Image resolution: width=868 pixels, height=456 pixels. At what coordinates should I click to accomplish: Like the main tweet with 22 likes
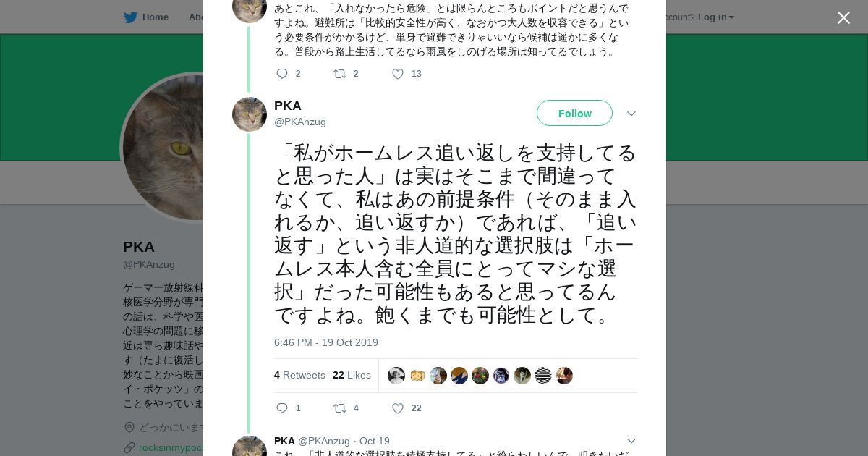(x=398, y=408)
